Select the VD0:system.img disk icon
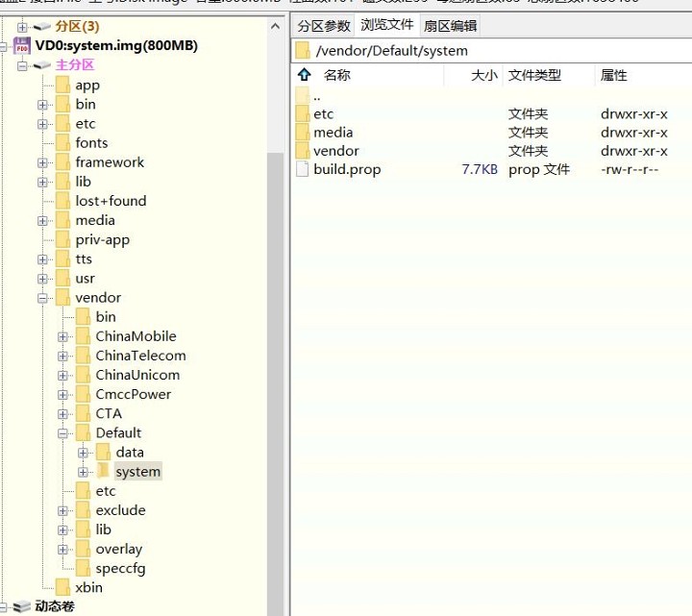 click(x=22, y=46)
